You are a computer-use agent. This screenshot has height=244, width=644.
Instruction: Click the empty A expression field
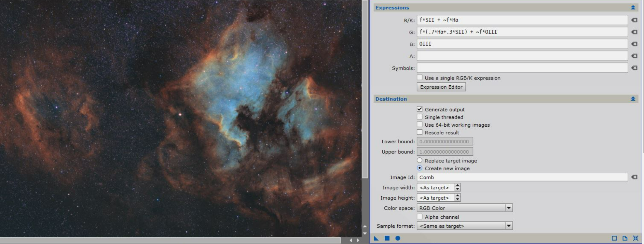click(522, 56)
